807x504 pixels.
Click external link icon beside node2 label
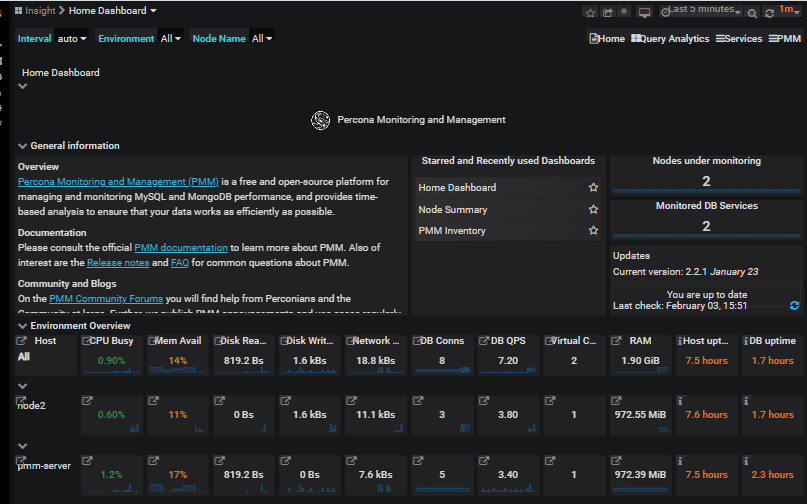pyautogui.click(x=21, y=401)
